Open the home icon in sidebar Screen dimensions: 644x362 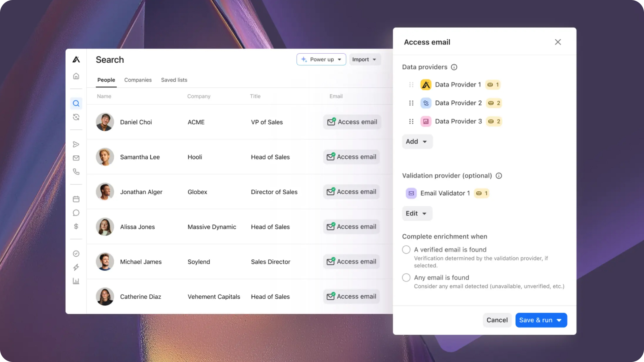point(76,76)
